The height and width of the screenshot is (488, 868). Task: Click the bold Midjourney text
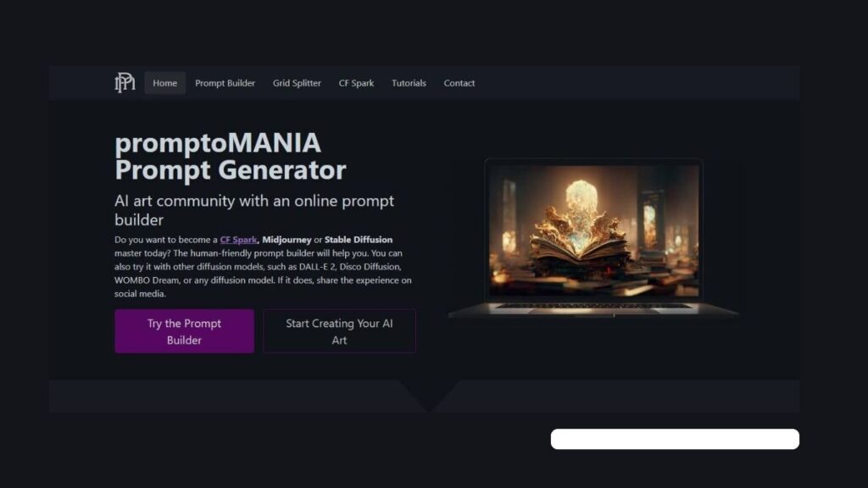287,240
